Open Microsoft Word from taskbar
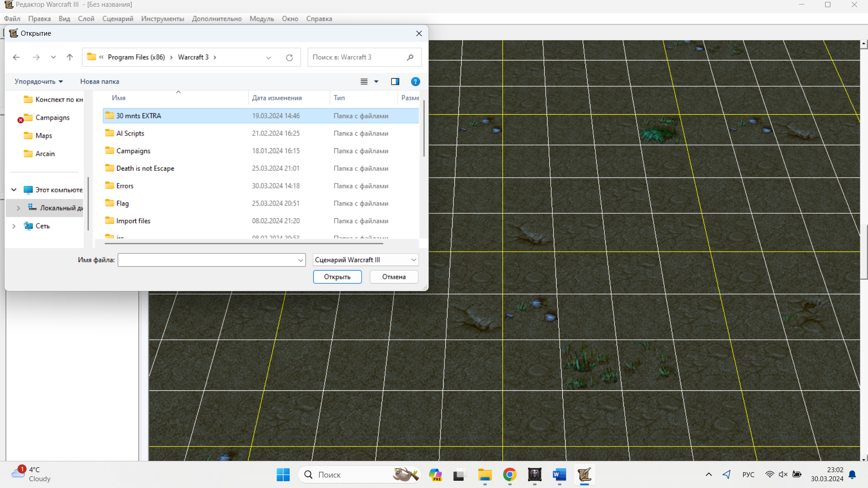Screen dimensions: 868x488 pyautogui.click(x=560, y=475)
